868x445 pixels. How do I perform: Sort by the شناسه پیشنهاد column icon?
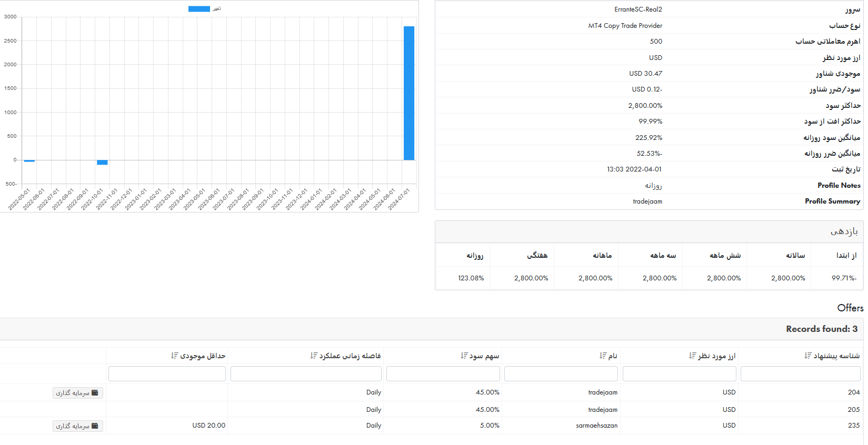pyautogui.click(x=808, y=356)
